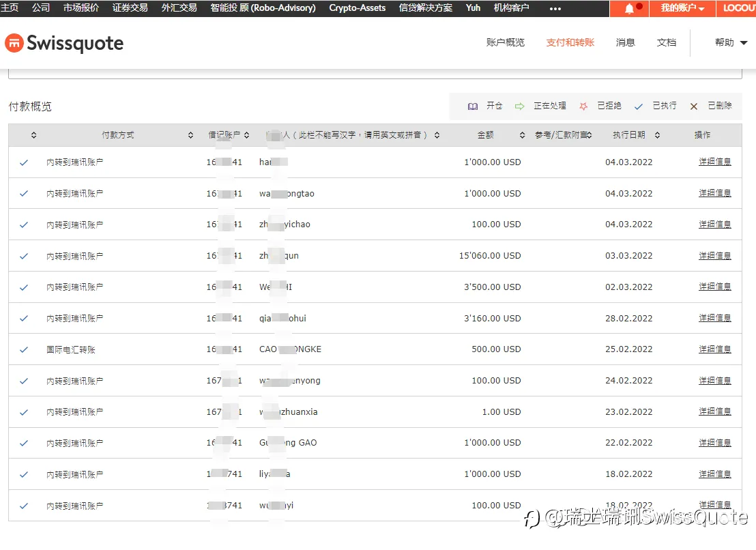Open 详细信息 for 03.03.2022 payment

click(714, 255)
